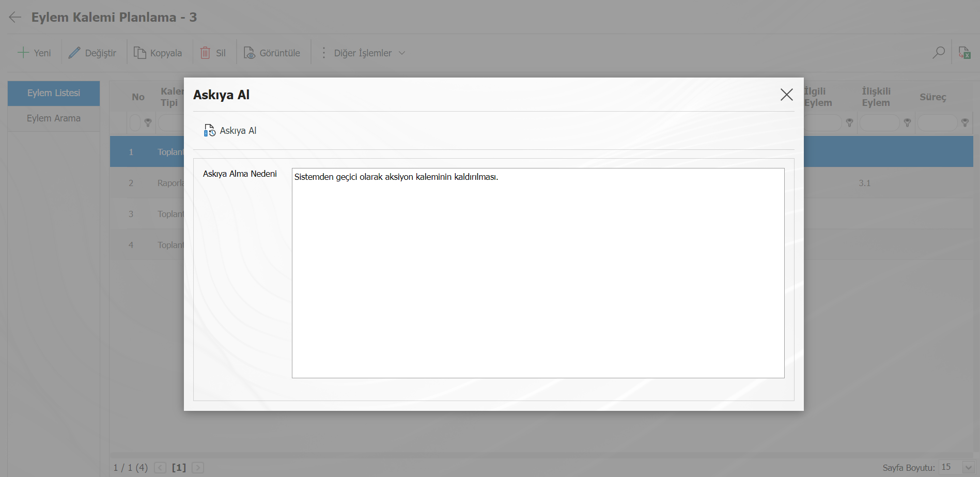
Task: Click the İlişkili Eylem filter icon
Action: point(907,122)
